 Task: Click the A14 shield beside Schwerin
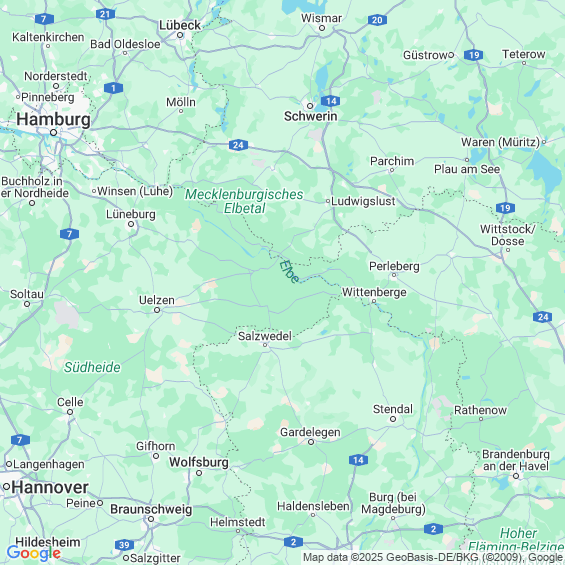point(331,101)
